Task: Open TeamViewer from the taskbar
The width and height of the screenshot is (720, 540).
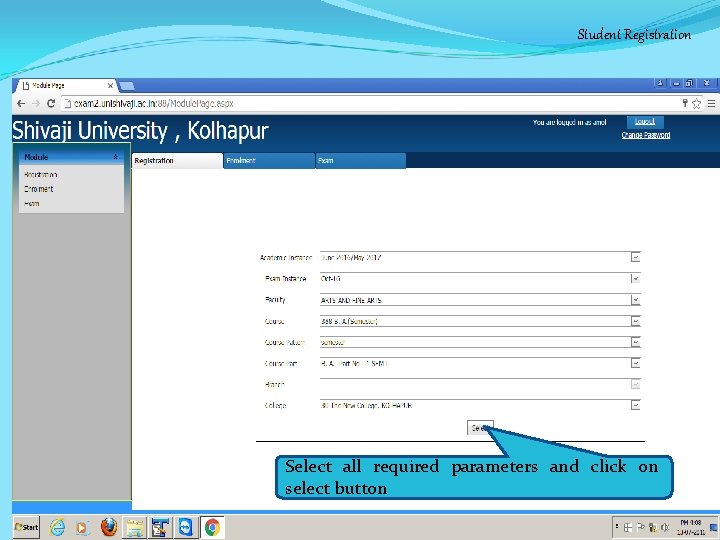Action: [x=186, y=527]
